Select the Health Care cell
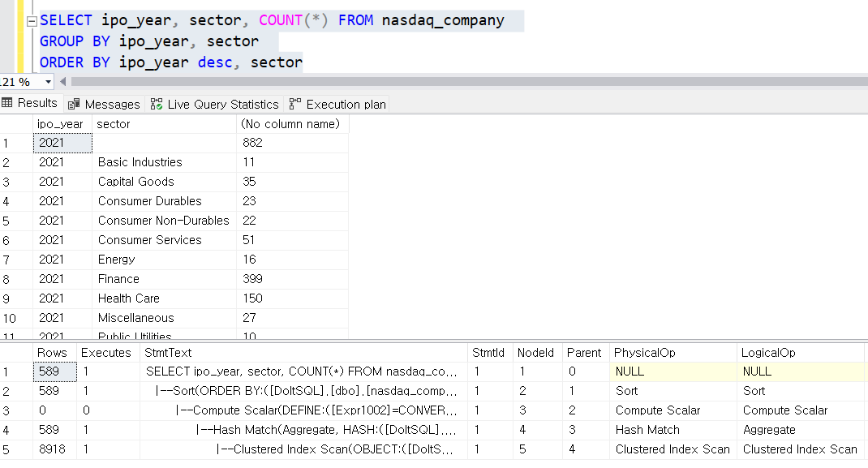868x468 pixels. [x=165, y=298]
